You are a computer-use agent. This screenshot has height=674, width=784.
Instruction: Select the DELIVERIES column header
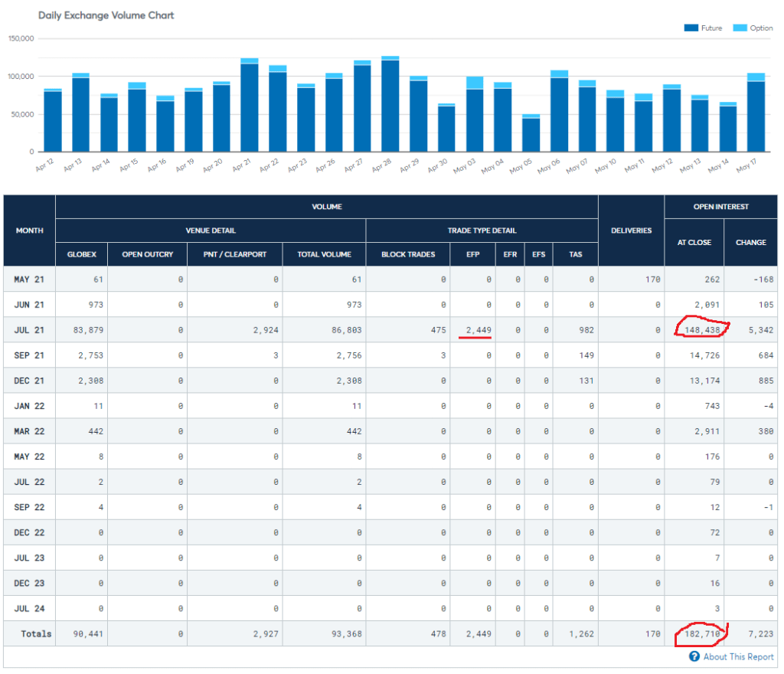(631, 231)
